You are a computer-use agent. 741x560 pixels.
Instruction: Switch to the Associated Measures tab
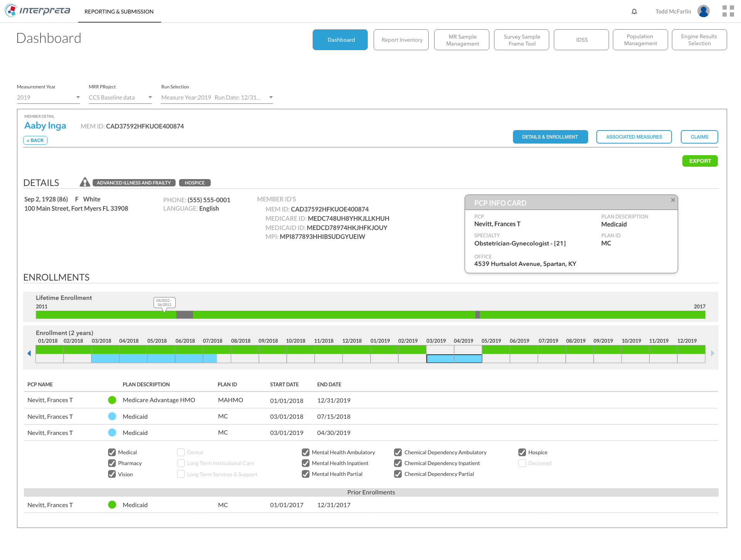coord(634,137)
